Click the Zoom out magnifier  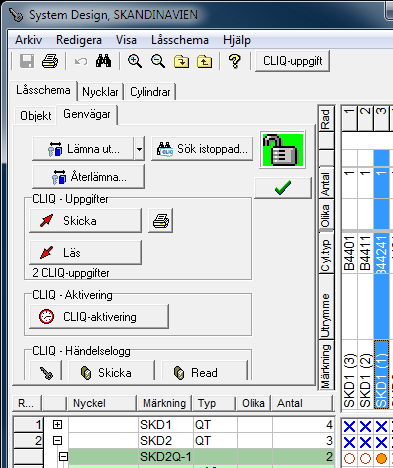click(158, 61)
